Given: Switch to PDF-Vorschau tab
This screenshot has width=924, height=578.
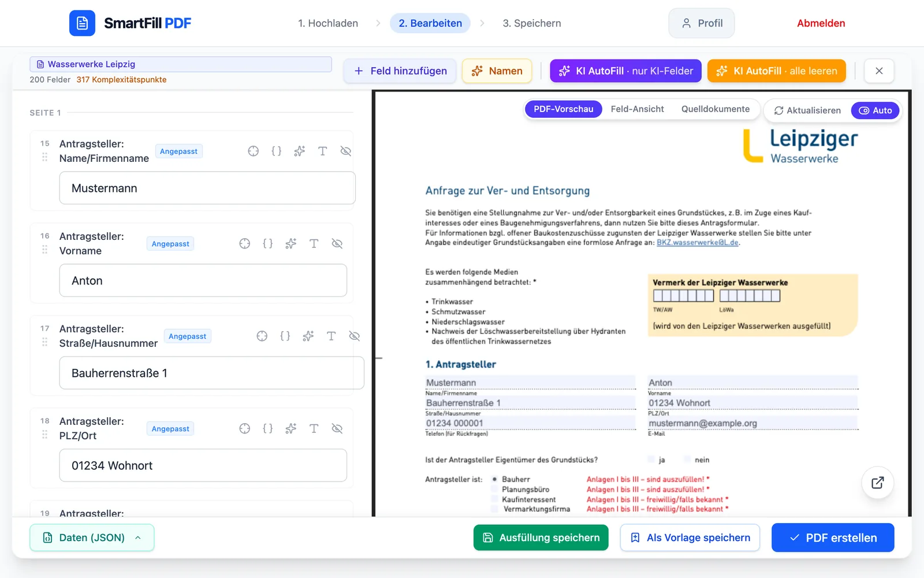Looking at the screenshot, I should coord(564,109).
